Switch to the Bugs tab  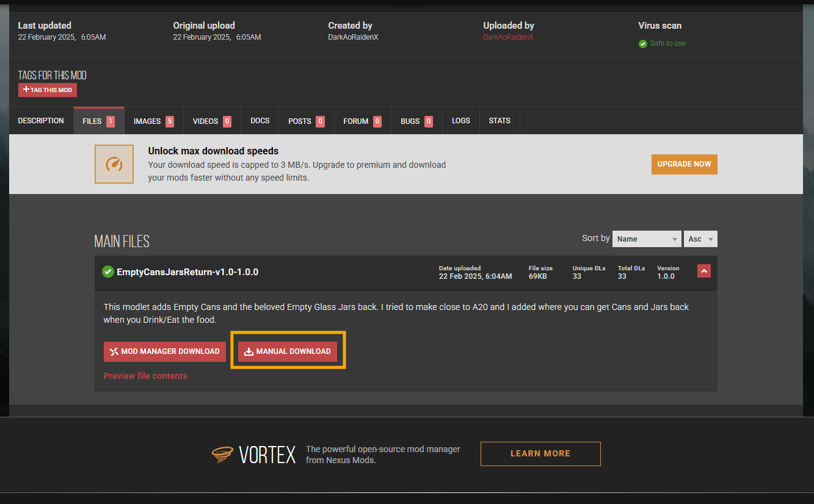(416, 121)
